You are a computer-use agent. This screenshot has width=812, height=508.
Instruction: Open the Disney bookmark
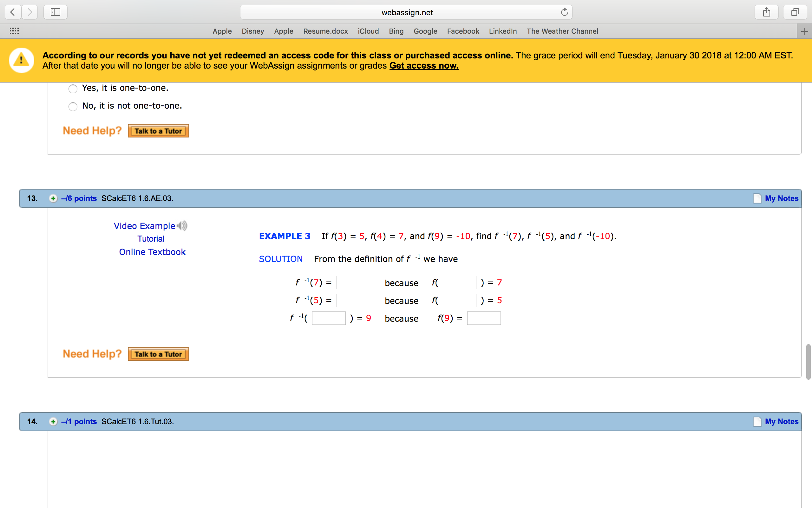coord(253,31)
